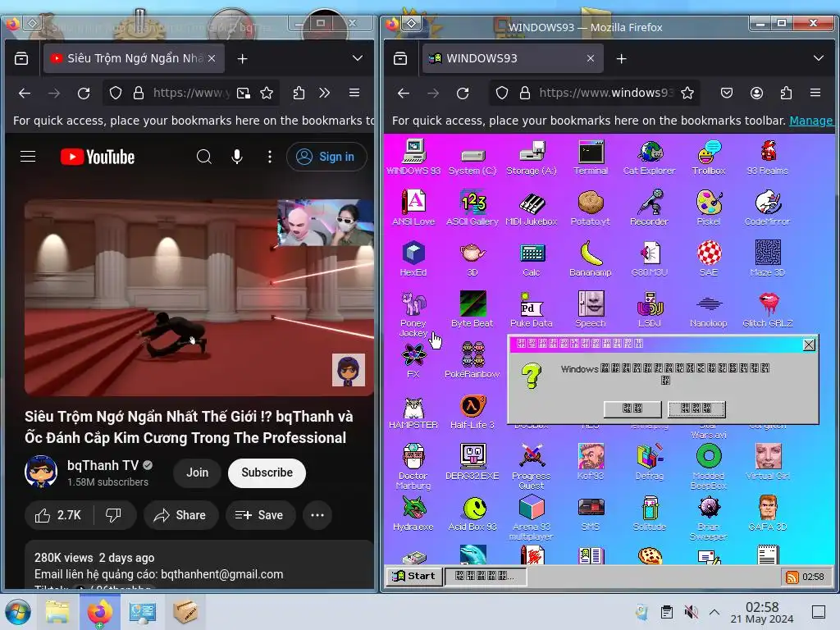This screenshot has width=840, height=630.
Task: Open the Speech icon
Action: pyautogui.click(x=591, y=309)
